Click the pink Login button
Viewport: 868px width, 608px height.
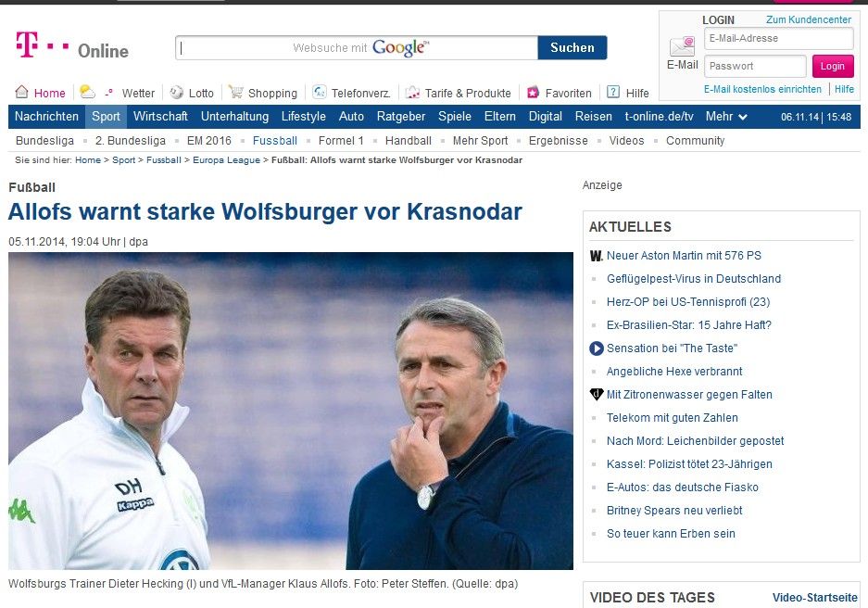tap(833, 67)
